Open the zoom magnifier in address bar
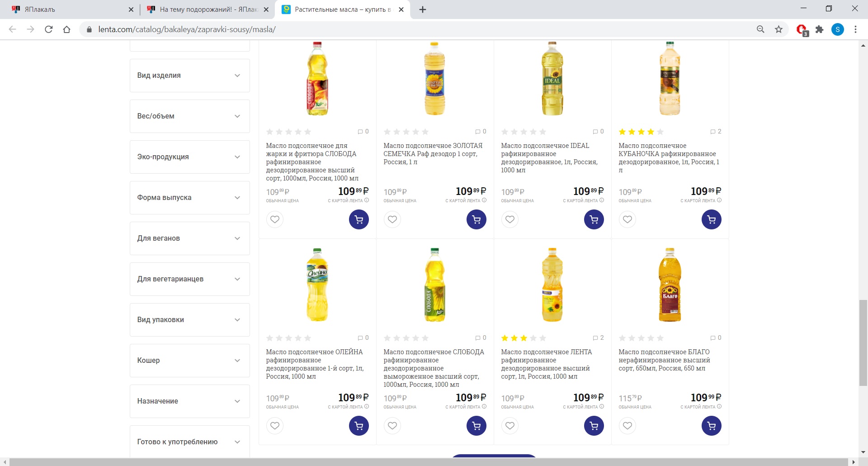Image resolution: width=868 pixels, height=466 pixels. coord(760,29)
